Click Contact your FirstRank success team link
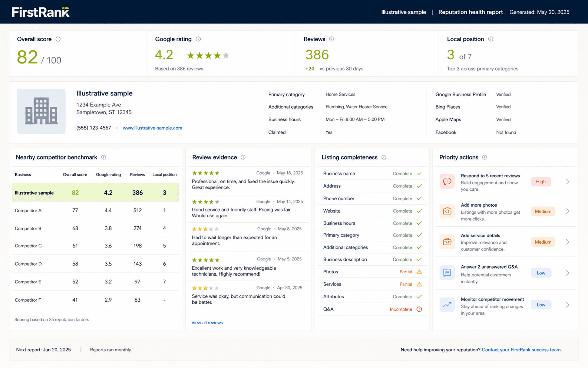The width and height of the screenshot is (588, 368). (x=522, y=350)
